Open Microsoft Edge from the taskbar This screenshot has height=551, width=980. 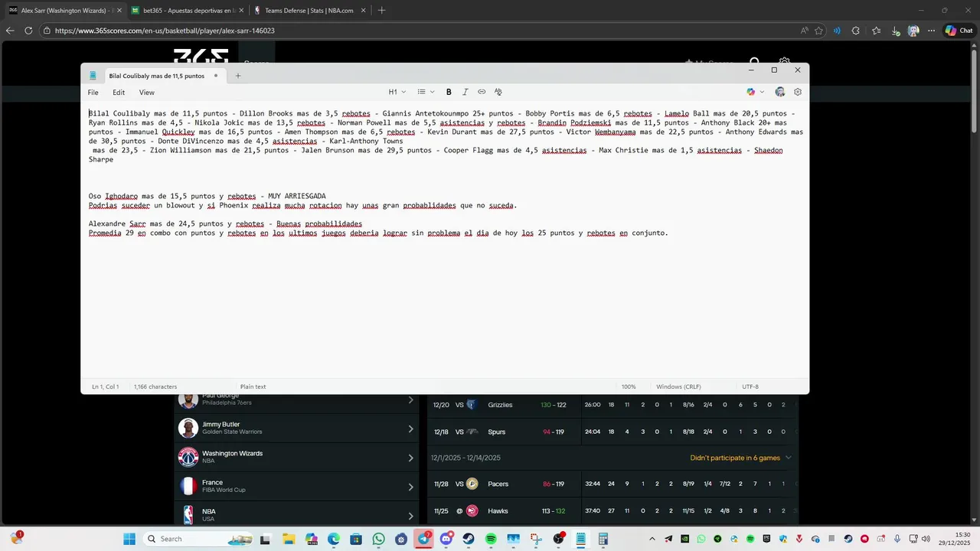(334, 539)
